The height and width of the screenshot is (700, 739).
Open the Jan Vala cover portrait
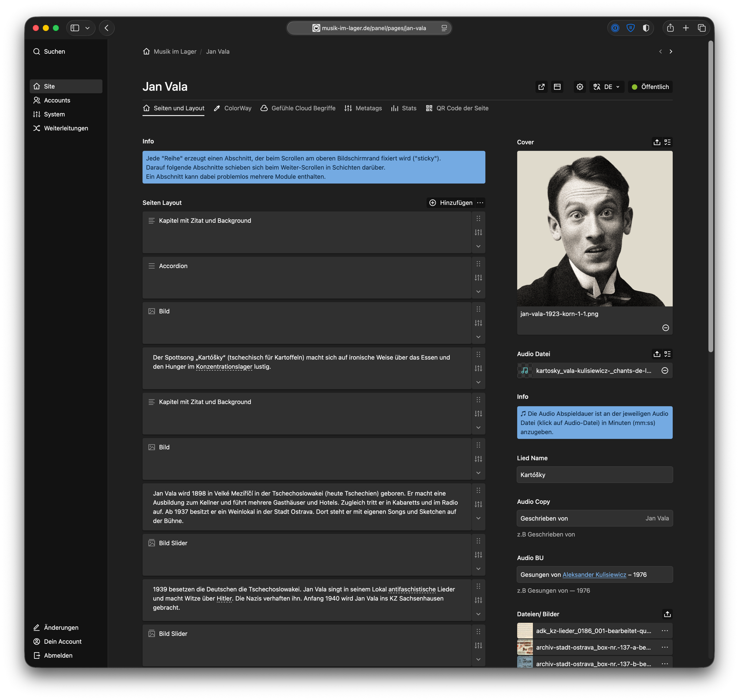[x=595, y=229]
